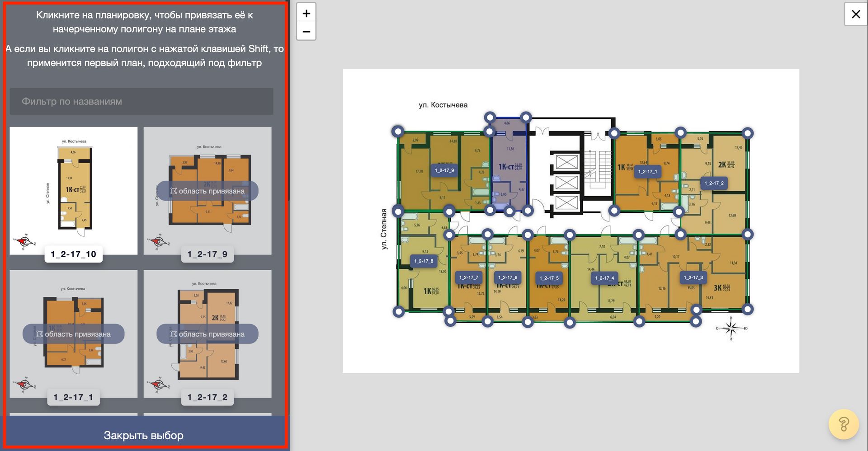Click Закрыть выбор button
Screen dimensions: 868x451
click(144, 435)
